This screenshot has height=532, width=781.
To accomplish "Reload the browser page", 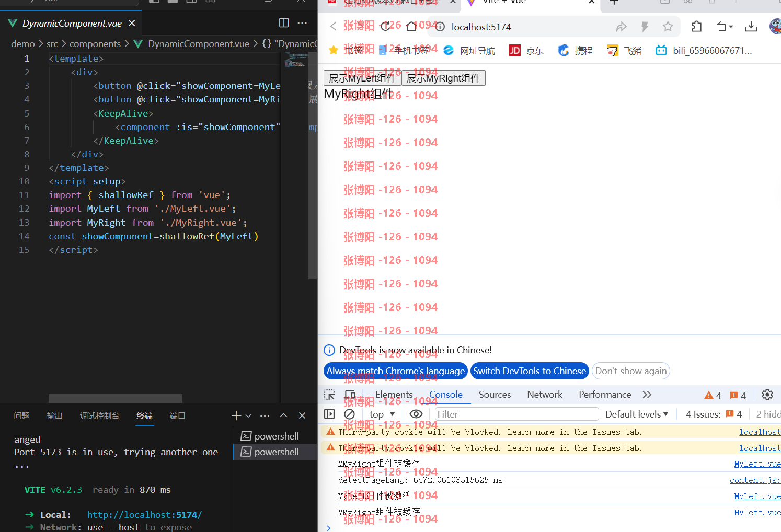I will click(x=385, y=26).
